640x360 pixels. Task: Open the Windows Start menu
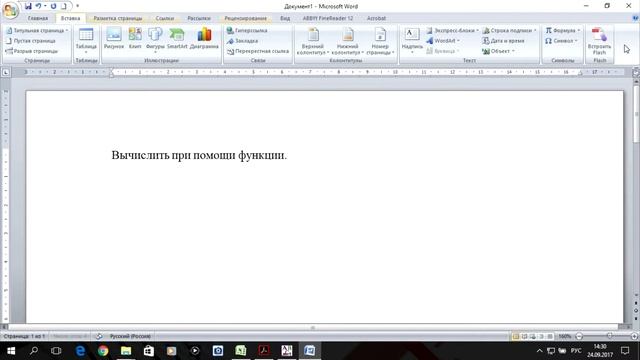click(11, 351)
